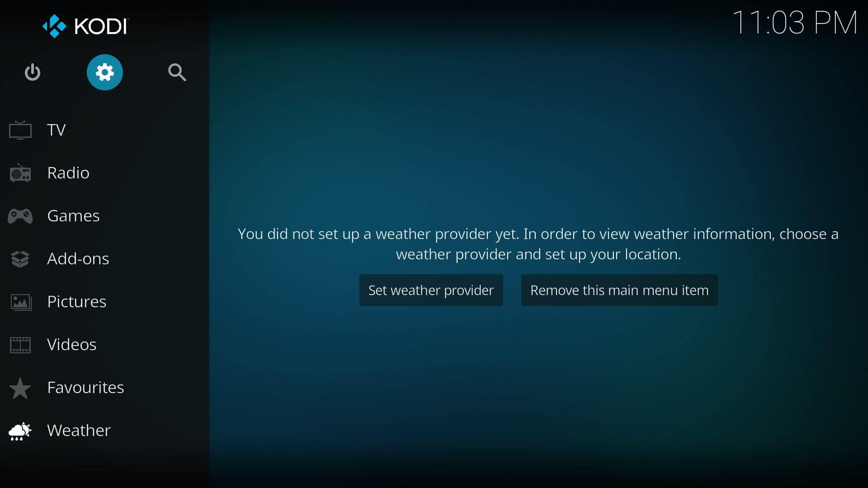Select the Pictures sidebar icon
The image size is (868, 488).
coord(21,301)
